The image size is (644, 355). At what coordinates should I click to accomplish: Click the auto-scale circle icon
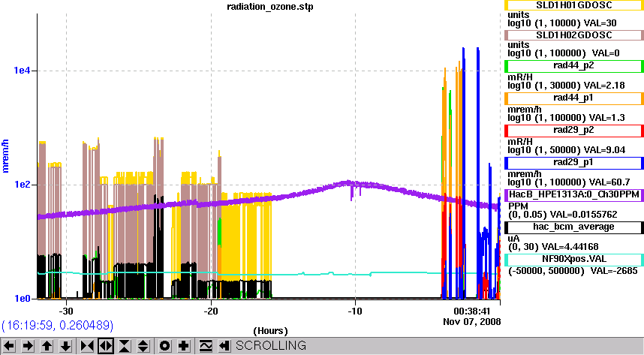click(164, 346)
